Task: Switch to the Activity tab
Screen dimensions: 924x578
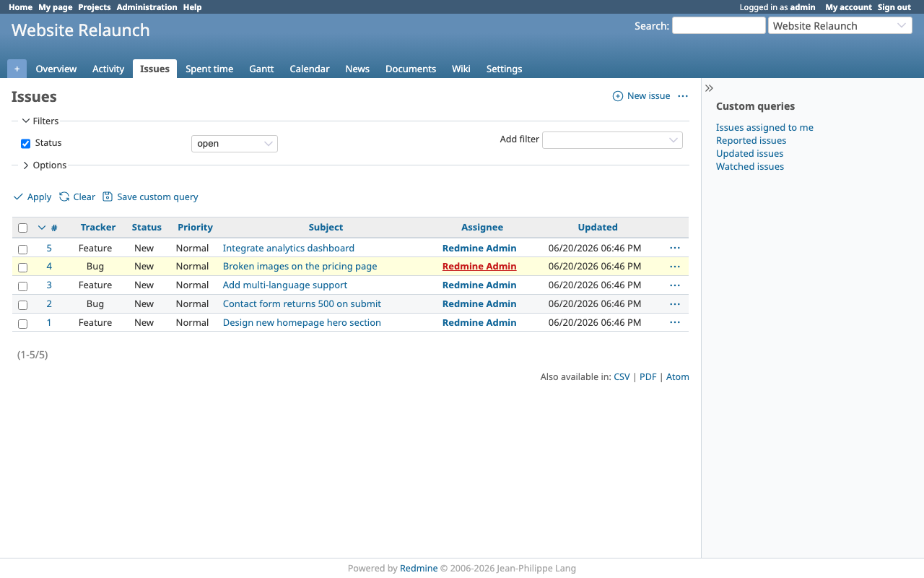Action: (x=108, y=69)
